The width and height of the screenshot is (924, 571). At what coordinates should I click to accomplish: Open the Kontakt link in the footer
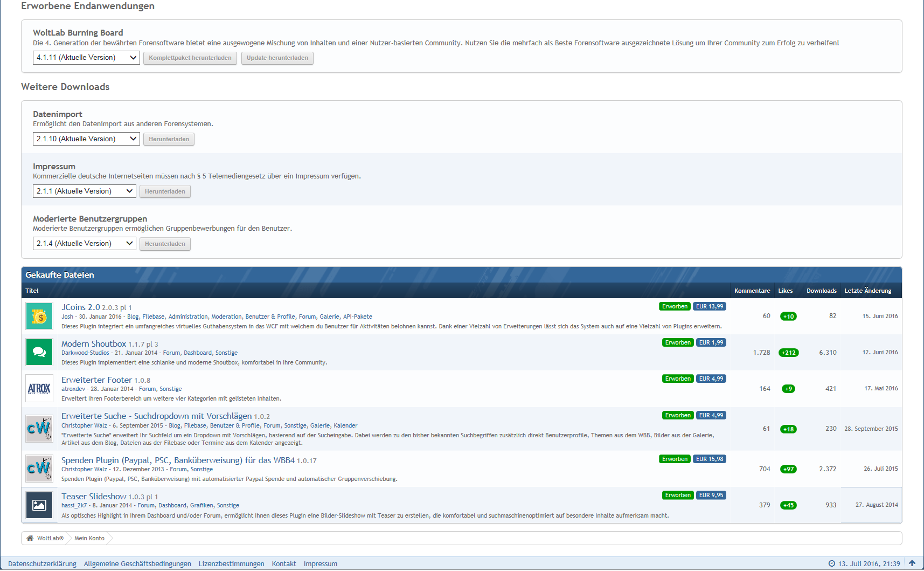coord(284,564)
